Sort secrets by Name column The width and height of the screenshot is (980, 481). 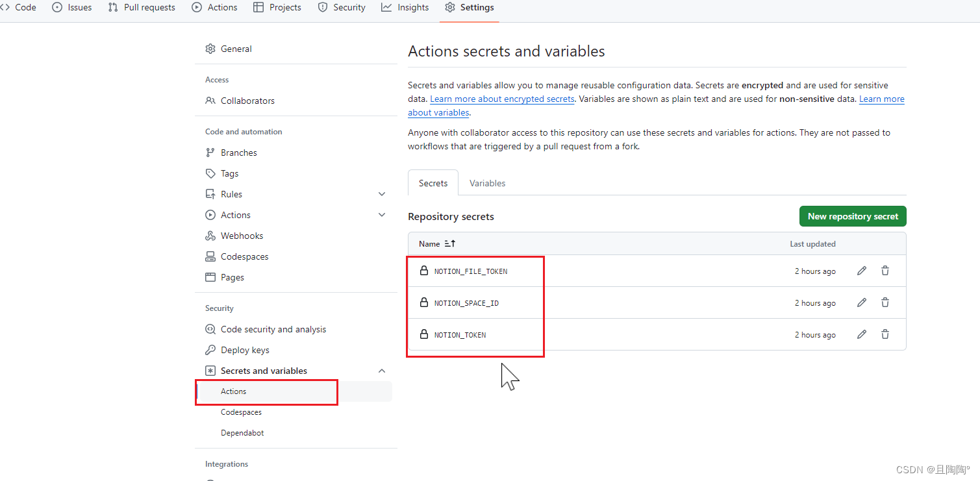437,244
